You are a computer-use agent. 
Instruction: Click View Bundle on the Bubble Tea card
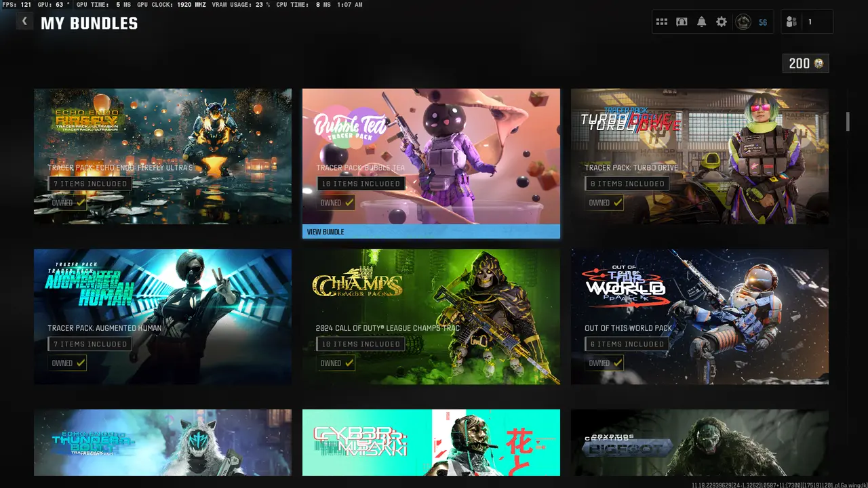pyautogui.click(x=431, y=232)
